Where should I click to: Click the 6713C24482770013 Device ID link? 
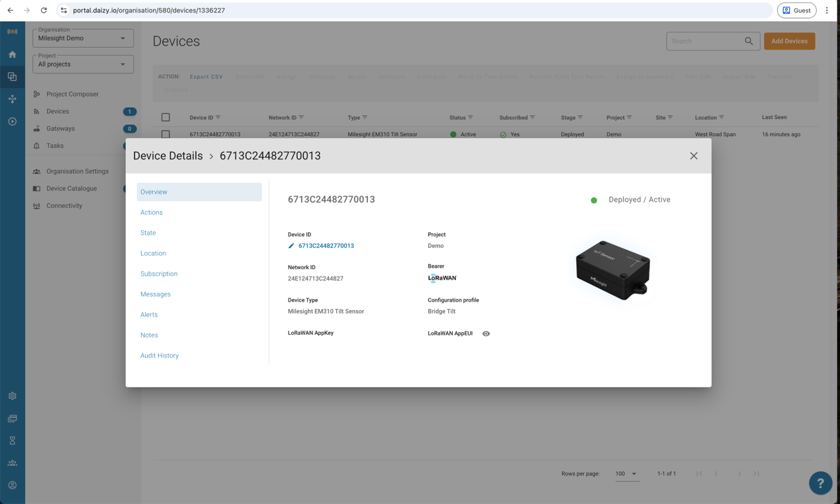[326, 246]
